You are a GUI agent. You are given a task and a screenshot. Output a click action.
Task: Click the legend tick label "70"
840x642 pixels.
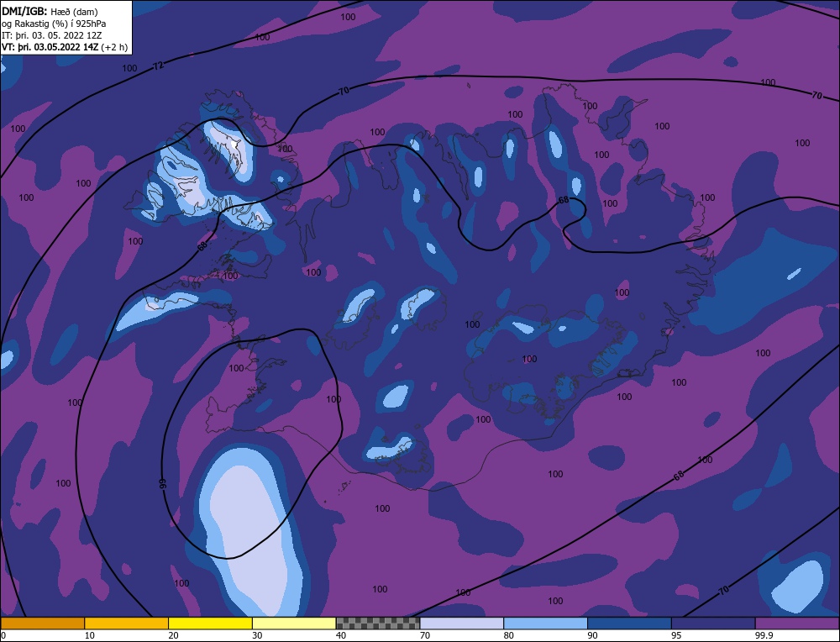pos(425,635)
